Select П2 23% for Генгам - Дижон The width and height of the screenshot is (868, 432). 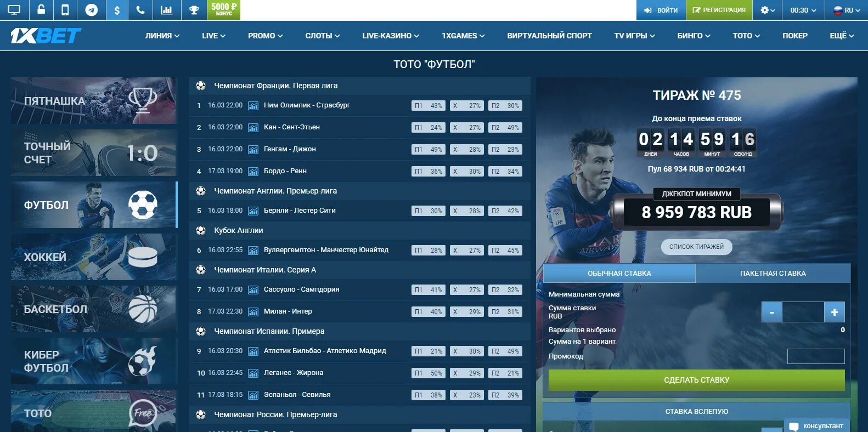(x=505, y=150)
